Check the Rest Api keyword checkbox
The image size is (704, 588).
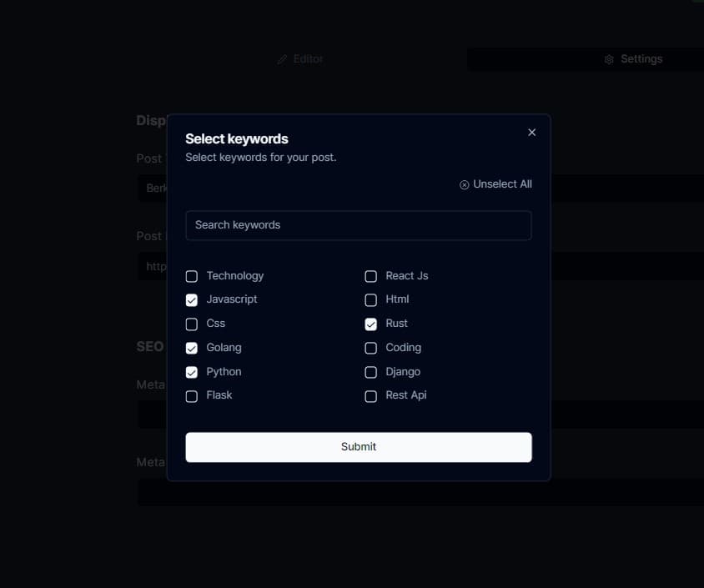coord(371,396)
